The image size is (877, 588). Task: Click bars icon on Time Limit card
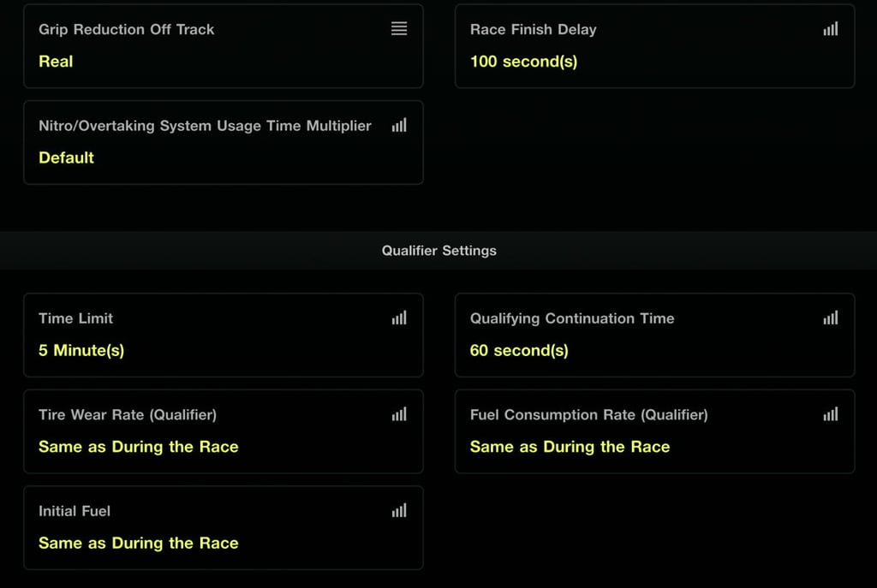tap(399, 318)
